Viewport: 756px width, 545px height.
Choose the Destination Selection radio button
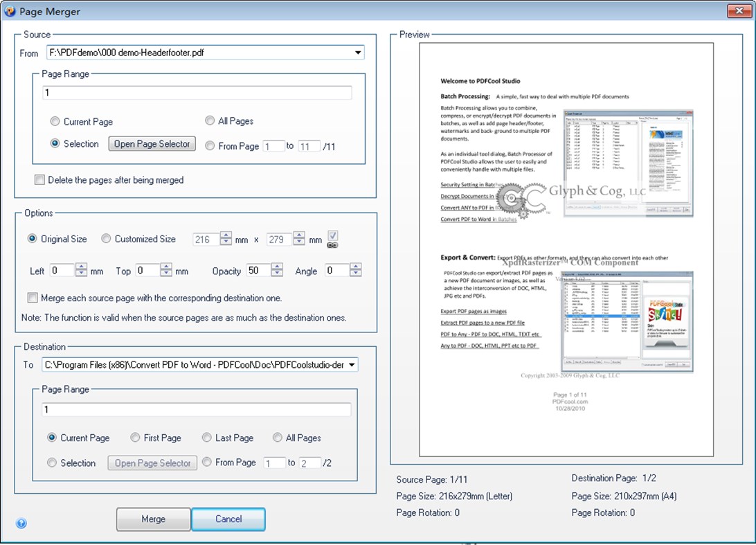click(x=52, y=463)
